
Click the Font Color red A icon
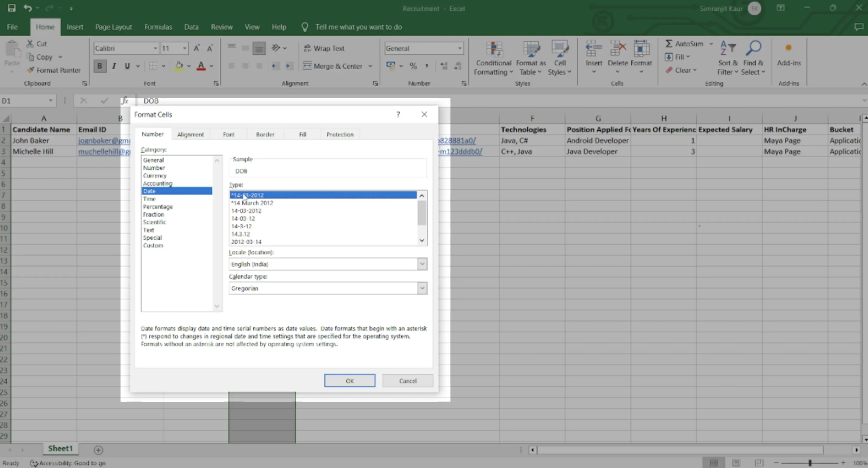tap(201, 66)
